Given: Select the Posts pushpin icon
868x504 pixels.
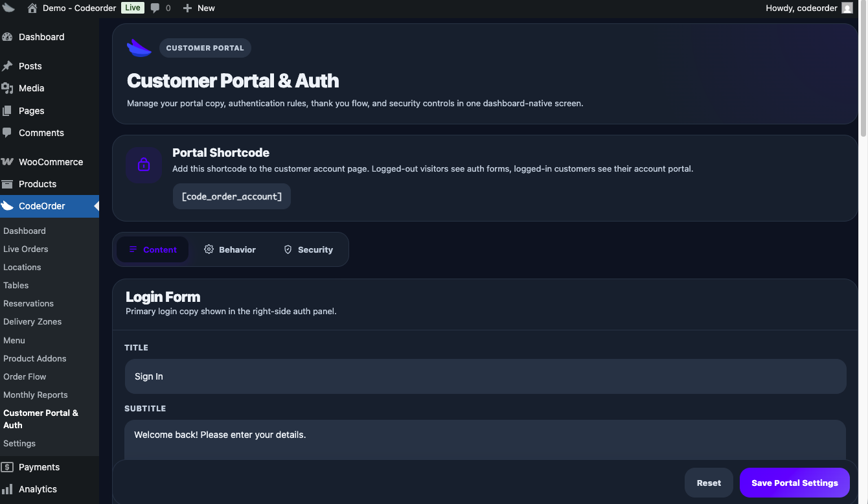Looking at the screenshot, I should click(x=10, y=65).
